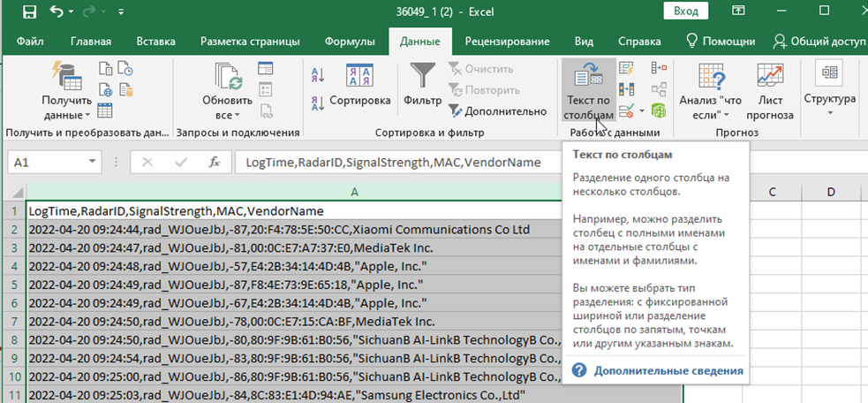
Task: Expand the Обновить все dropdown arrow
Action: click(x=238, y=115)
